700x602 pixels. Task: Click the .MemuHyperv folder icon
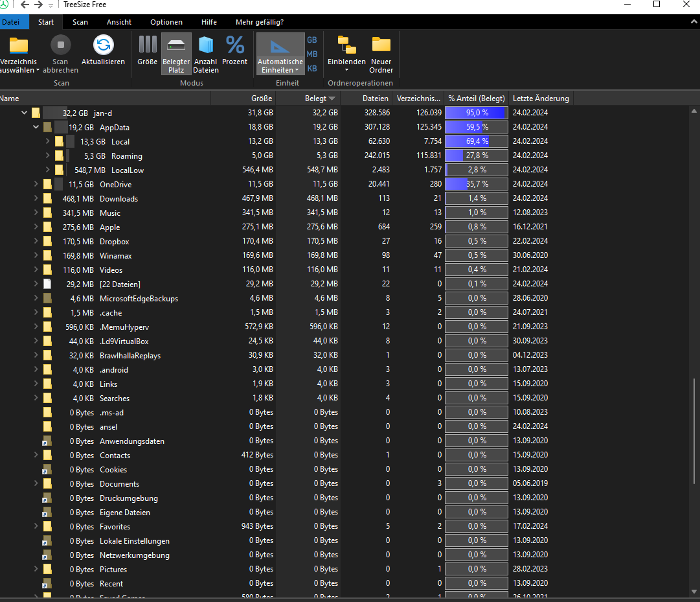(47, 327)
